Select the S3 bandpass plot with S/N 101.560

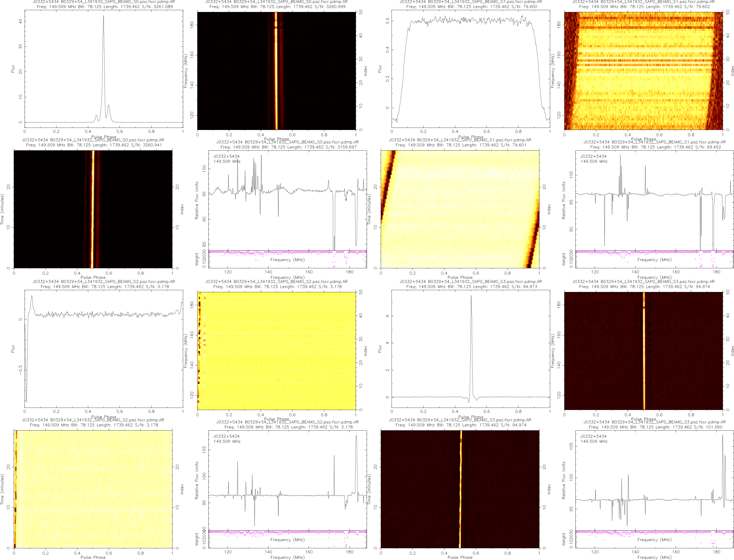click(x=654, y=480)
